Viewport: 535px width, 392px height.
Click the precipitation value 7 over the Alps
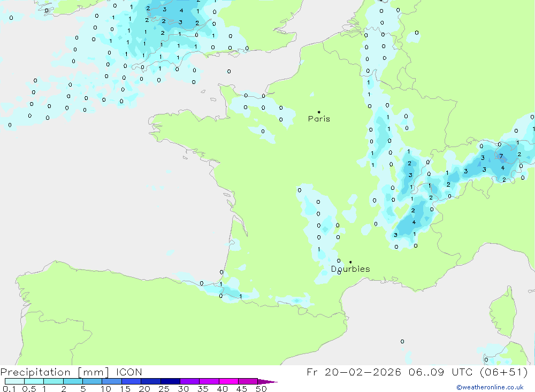[501, 156]
